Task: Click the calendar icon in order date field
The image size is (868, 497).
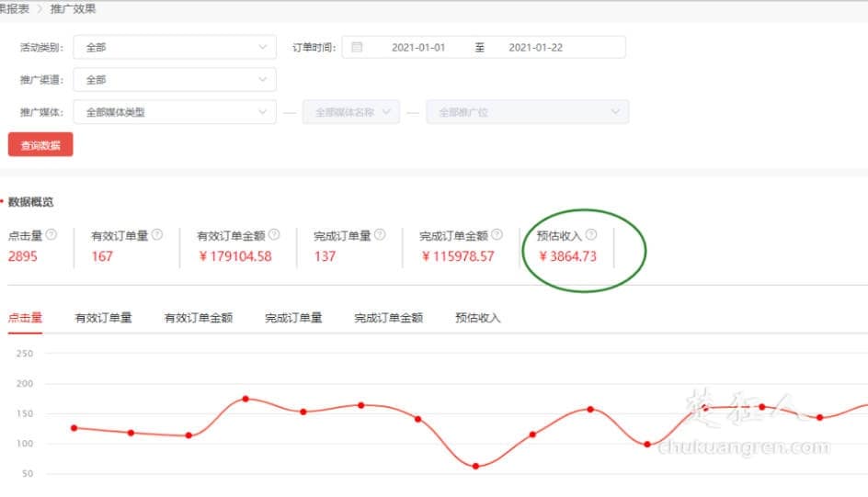Action: click(x=357, y=47)
